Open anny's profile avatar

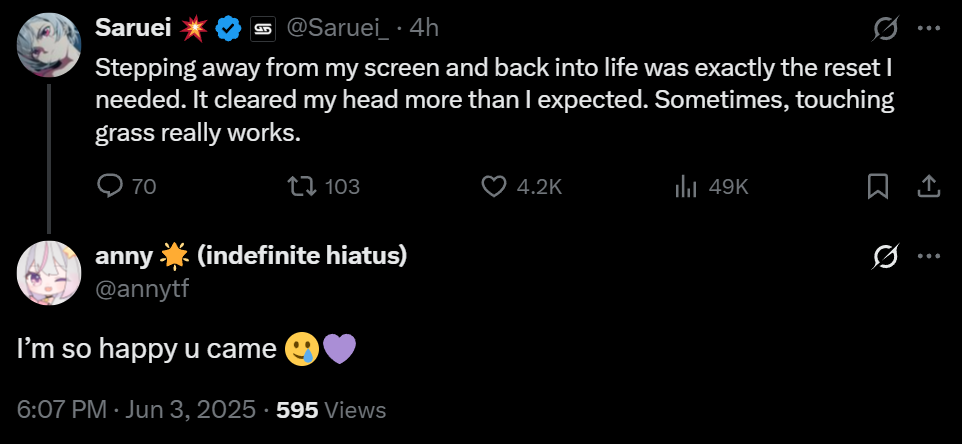(49, 272)
